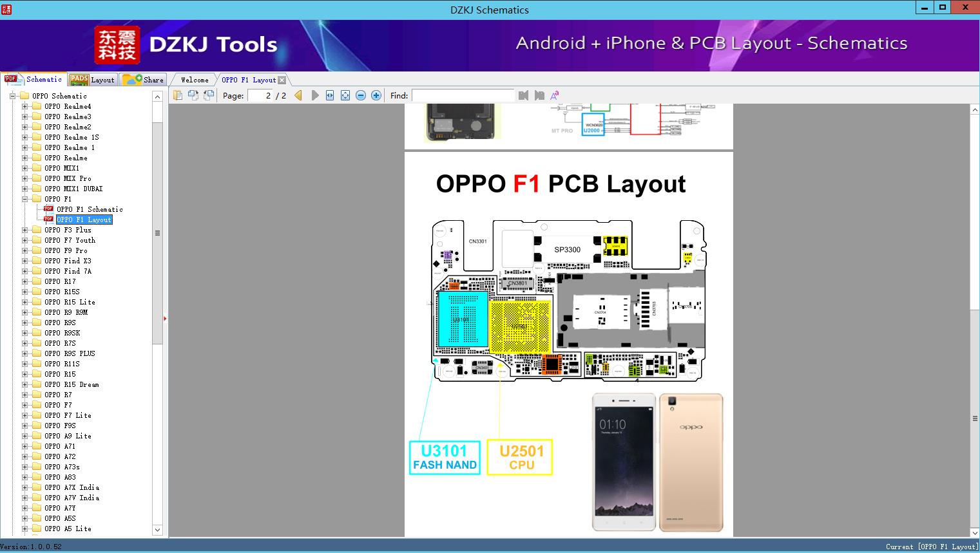Expand the OPPO F9 Pro folder
The width and height of the screenshot is (980, 553).
click(24, 250)
